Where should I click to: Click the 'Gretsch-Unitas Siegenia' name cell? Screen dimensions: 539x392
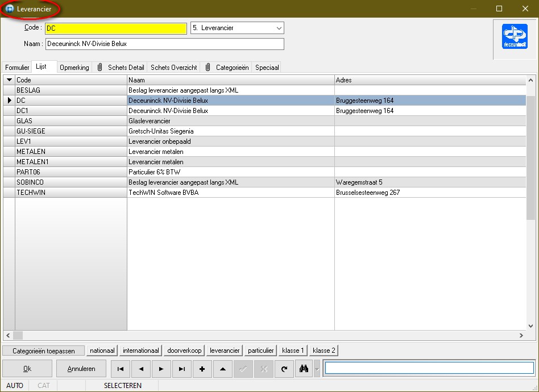click(x=231, y=131)
